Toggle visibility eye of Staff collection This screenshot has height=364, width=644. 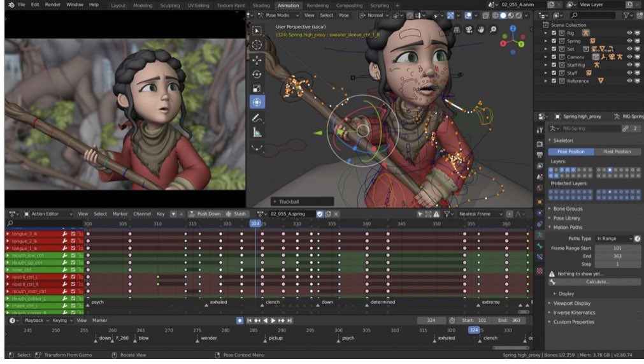(629, 73)
